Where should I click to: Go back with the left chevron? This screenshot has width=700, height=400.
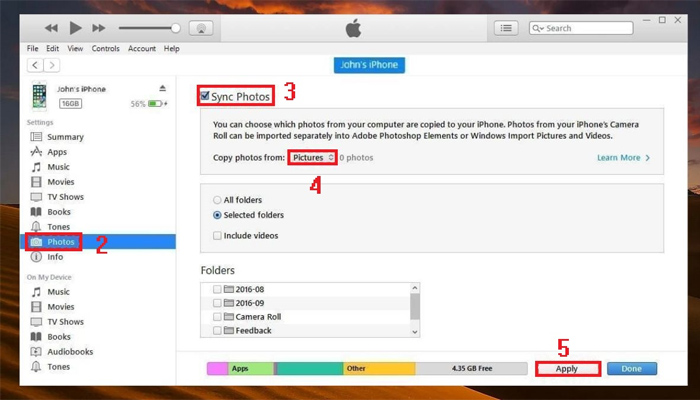[x=35, y=65]
